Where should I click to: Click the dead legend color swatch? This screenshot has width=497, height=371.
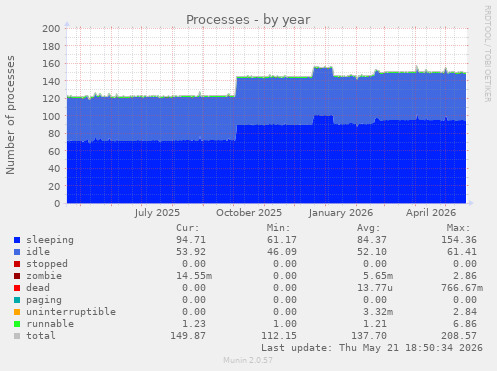point(17,288)
